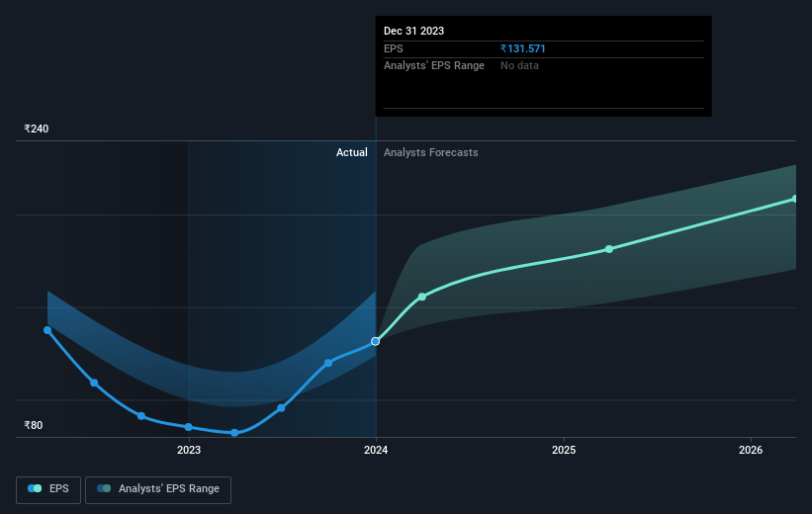Image resolution: width=812 pixels, height=514 pixels.
Task: Click the 'Dec 31 2023' tooltip date
Action: pyautogui.click(x=413, y=31)
